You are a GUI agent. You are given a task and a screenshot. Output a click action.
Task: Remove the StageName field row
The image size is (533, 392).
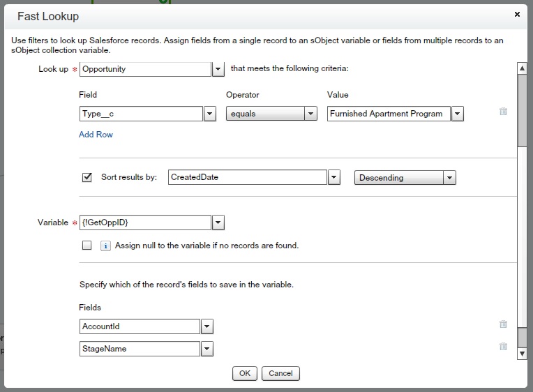503,347
